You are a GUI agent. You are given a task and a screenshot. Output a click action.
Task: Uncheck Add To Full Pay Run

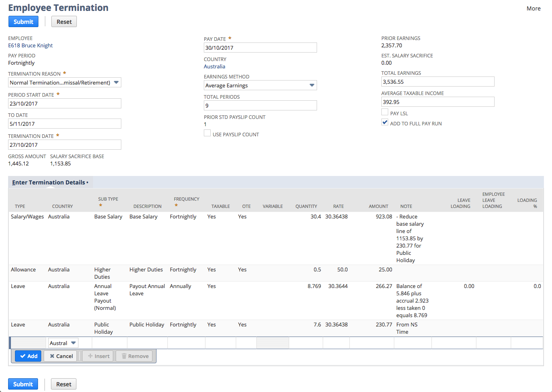(x=385, y=122)
